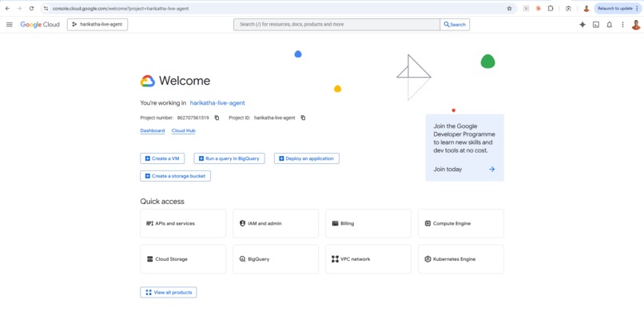Focus the resources search field
644x328 pixels.
[x=337, y=25]
